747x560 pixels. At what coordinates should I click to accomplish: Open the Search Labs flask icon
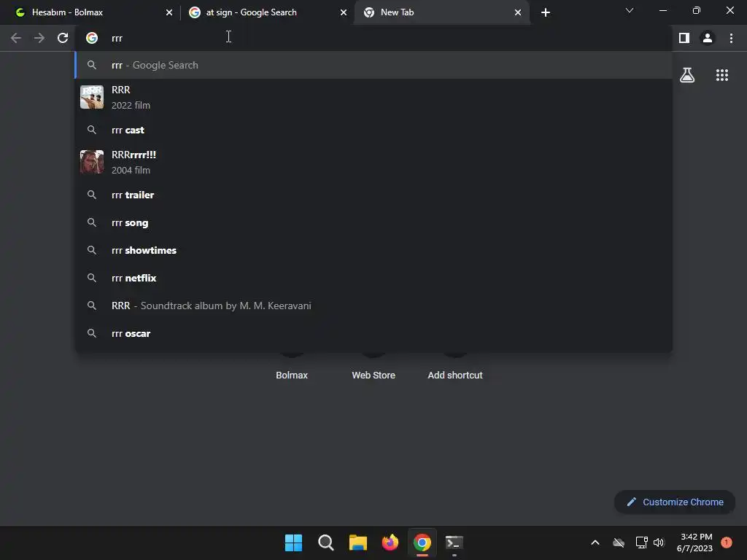[687, 75]
